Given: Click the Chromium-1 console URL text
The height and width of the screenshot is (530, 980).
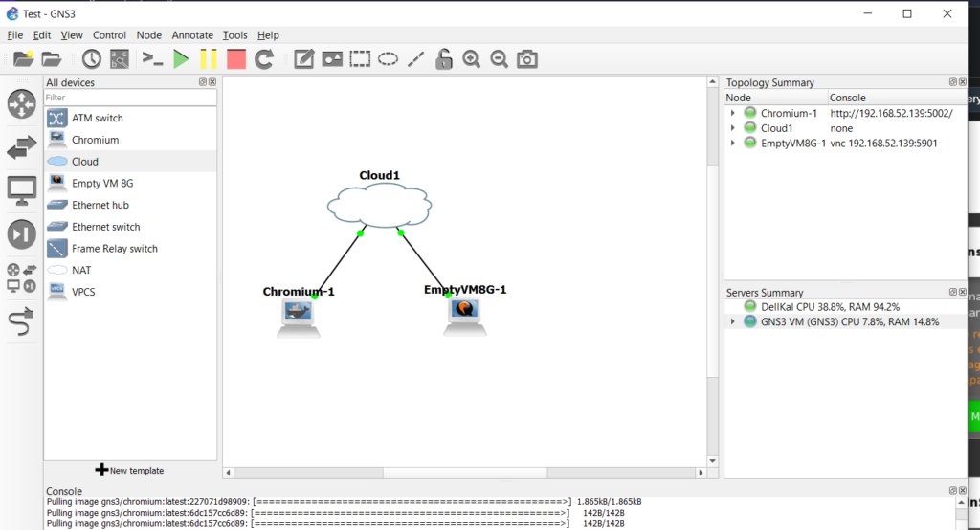Looking at the screenshot, I should tap(891, 113).
